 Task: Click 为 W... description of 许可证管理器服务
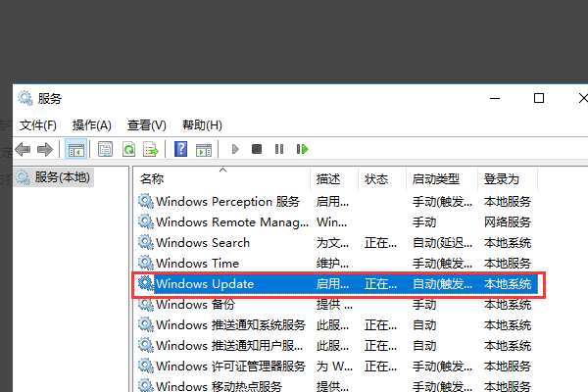pyautogui.click(x=334, y=367)
